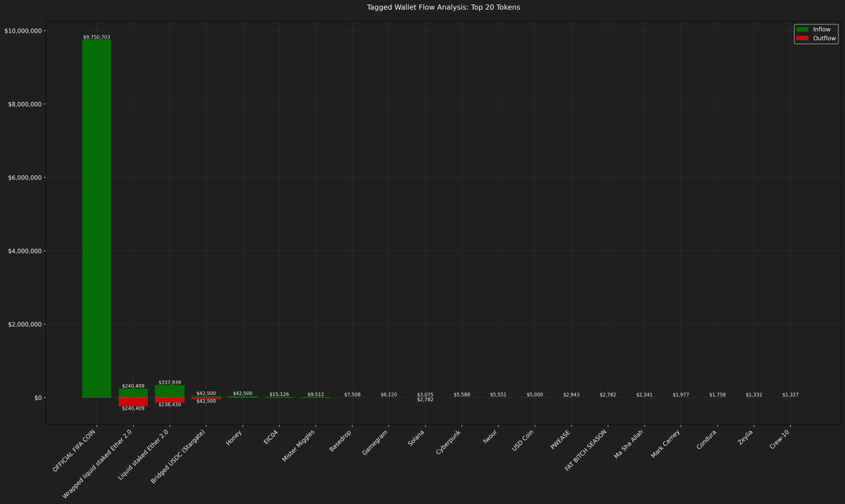Click the "Gamegram" axis label
This screenshot has width=845, height=504.
click(376, 441)
